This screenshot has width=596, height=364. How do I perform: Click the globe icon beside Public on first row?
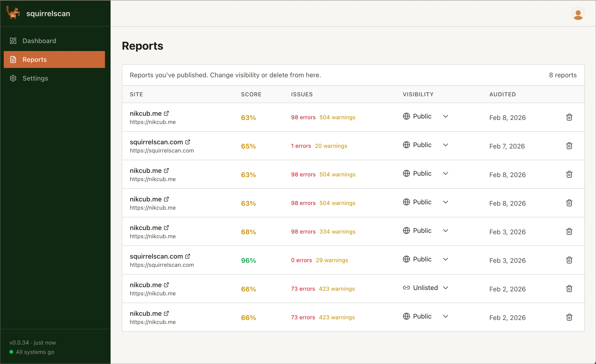pos(406,116)
